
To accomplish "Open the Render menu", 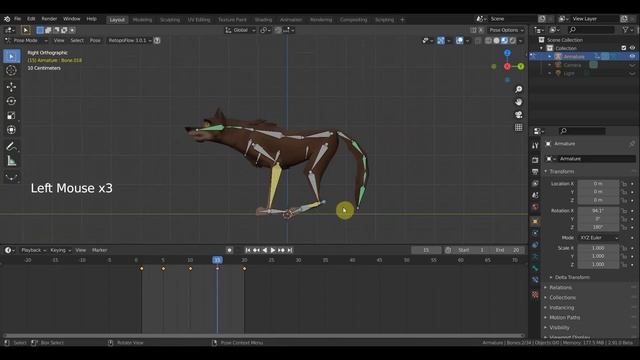I will click(49, 19).
